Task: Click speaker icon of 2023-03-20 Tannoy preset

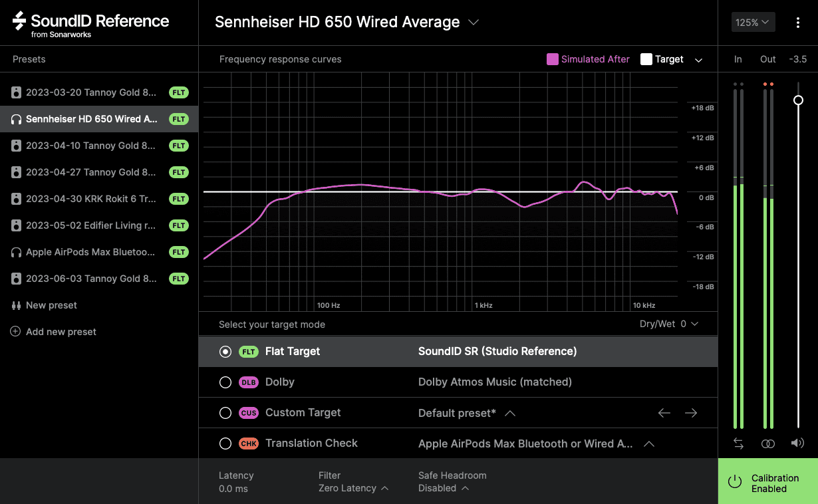Action: pyautogui.click(x=16, y=92)
